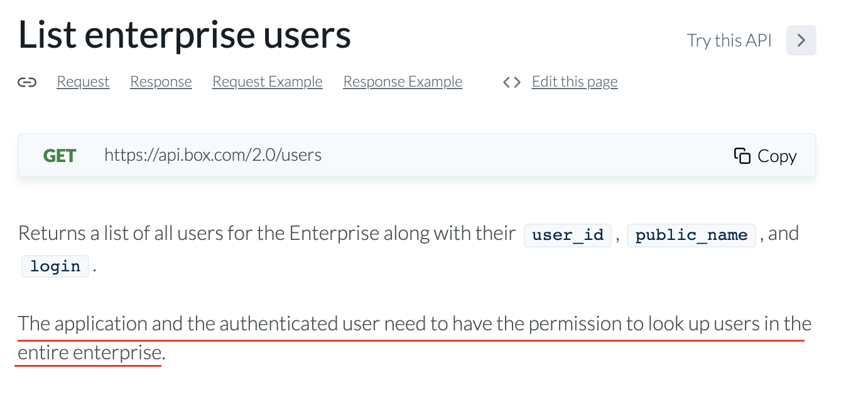Click the code brackets edit icon
This screenshot has height=402, width=868.
click(x=512, y=82)
